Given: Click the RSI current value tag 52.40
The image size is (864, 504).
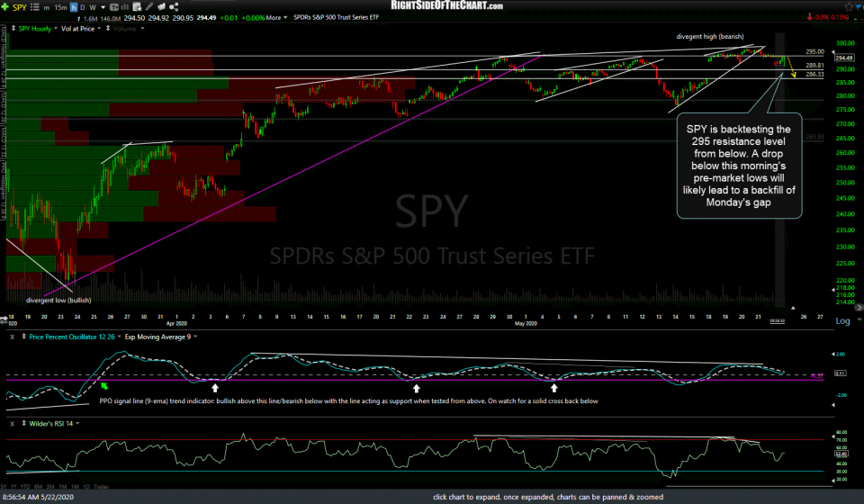Looking at the screenshot, I should pyautogui.click(x=841, y=454).
